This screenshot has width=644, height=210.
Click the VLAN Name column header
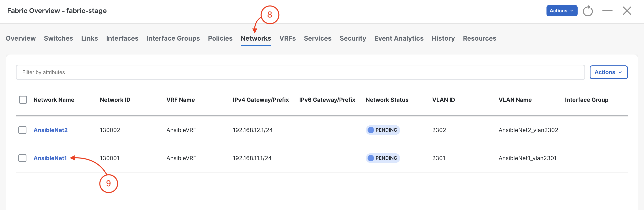click(515, 100)
